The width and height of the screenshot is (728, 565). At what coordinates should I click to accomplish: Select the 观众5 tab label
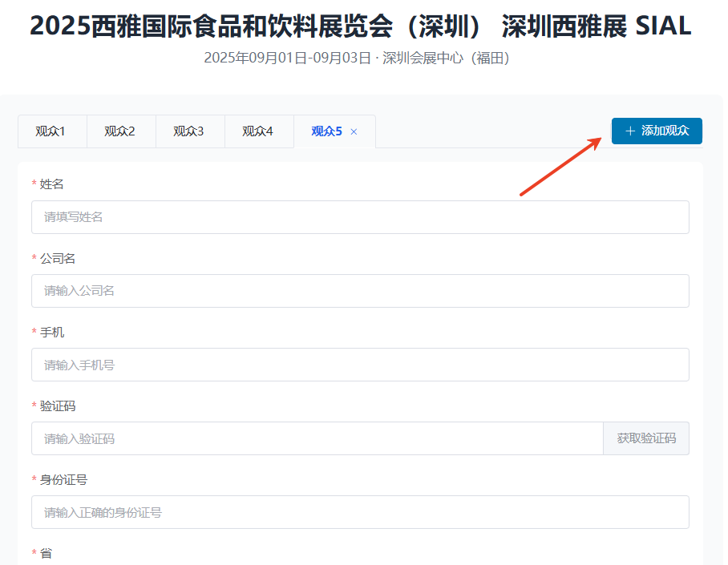(x=326, y=131)
